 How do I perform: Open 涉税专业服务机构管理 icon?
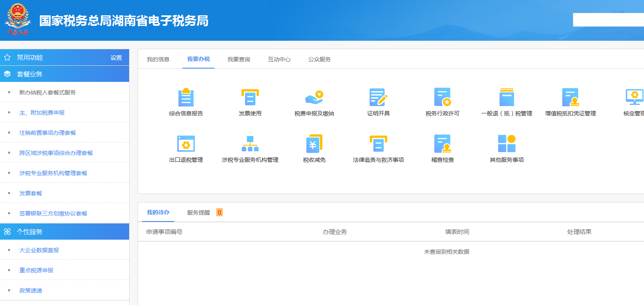point(250,144)
